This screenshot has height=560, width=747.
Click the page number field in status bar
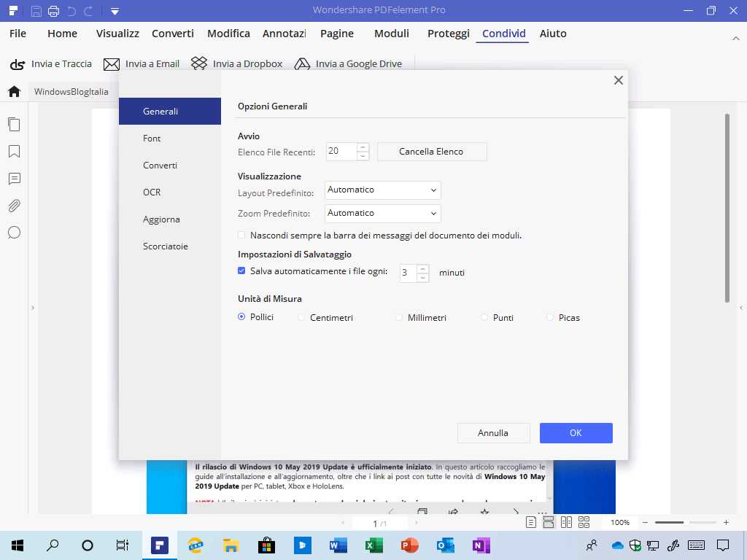[379, 524]
